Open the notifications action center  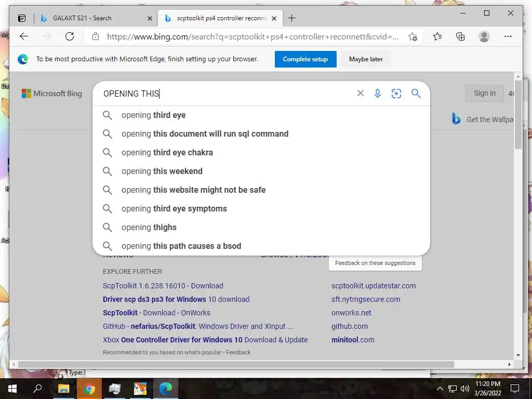515,389
